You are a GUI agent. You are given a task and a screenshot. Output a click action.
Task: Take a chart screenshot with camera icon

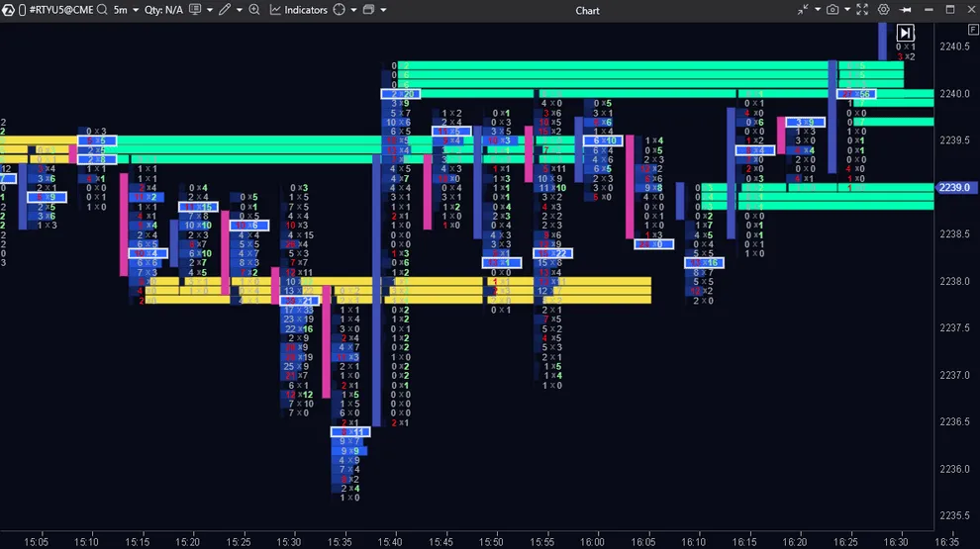click(x=833, y=10)
